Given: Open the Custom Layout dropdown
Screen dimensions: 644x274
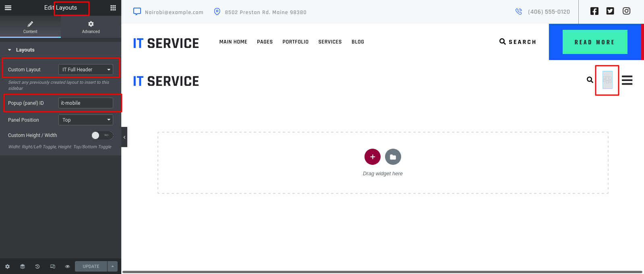Looking at the screenshot, I should [86, 70].
